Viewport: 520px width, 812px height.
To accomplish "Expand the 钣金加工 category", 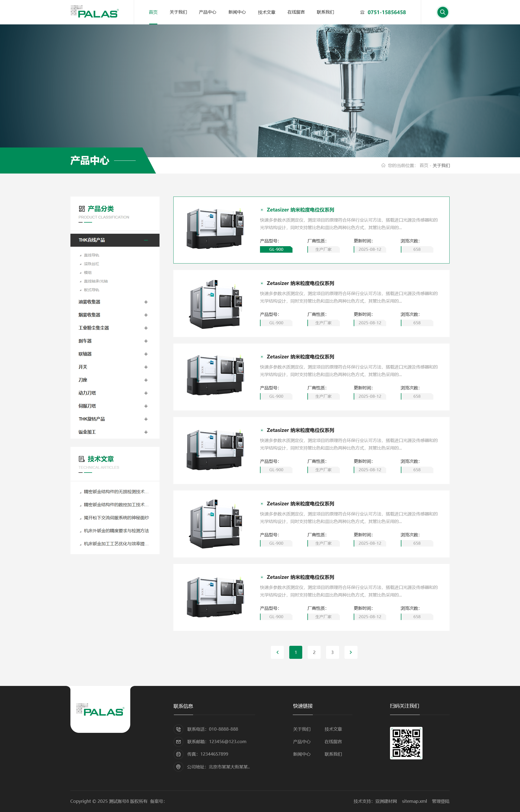I will pyautogui.click(x=146, y=432).
